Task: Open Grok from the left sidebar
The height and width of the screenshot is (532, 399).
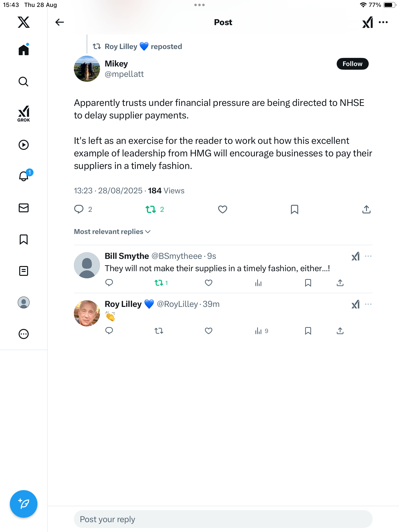Action: point(24,114)
